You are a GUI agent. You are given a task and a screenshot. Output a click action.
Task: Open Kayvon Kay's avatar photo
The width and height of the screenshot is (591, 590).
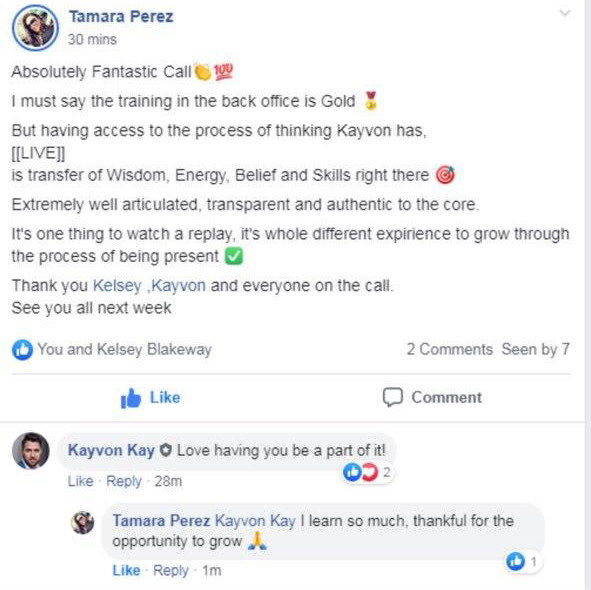coord(31,451)
